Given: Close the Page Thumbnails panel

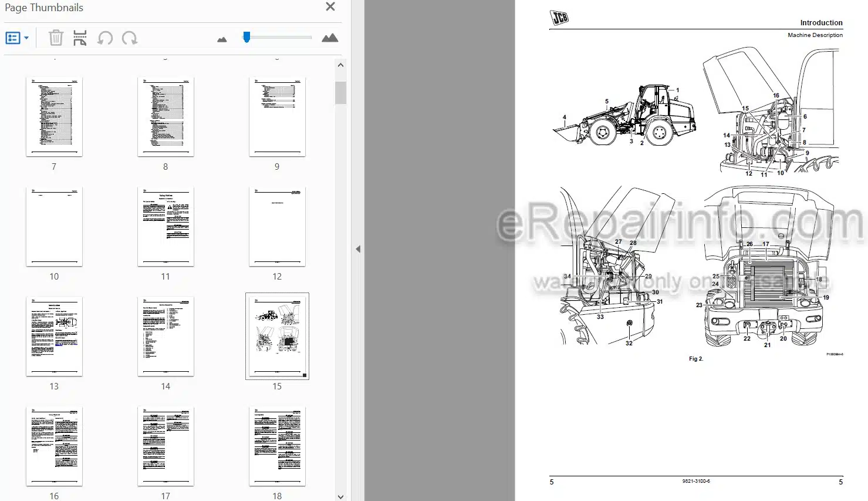Looking at the screenshot, I should pos(330,7).
